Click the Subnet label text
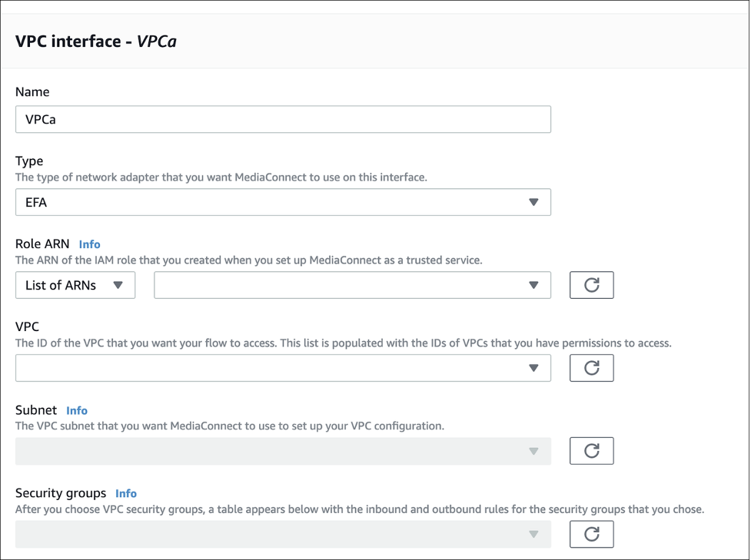This screenshot has height=560, width=751. [x=36, y=410]
